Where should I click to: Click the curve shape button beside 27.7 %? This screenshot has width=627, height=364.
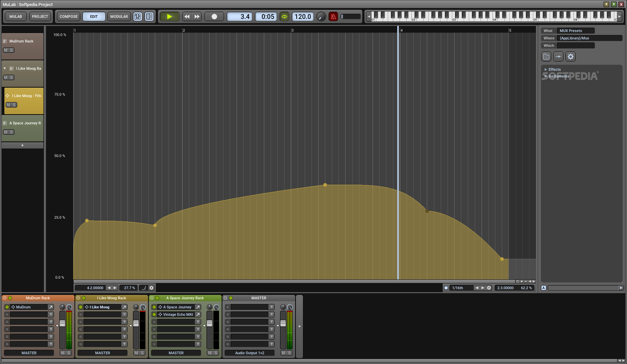pos(144,288)
